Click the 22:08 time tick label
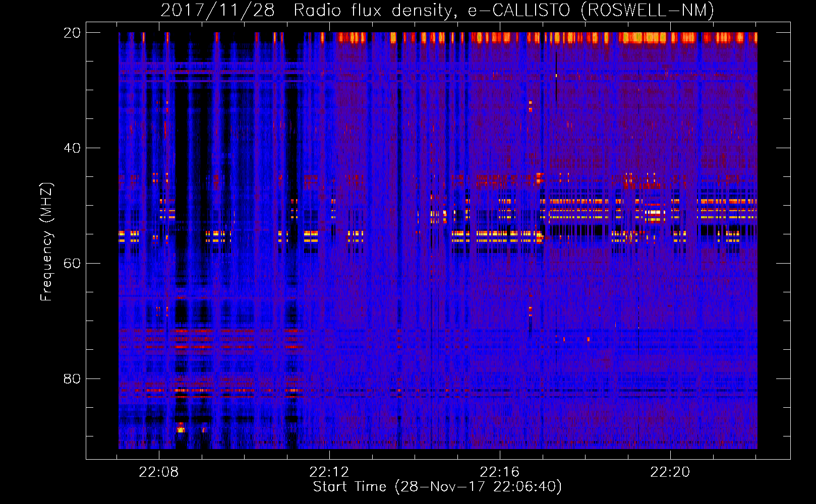Image resolution: width=816 pixels, height=504 pixels. click(159, 472)
